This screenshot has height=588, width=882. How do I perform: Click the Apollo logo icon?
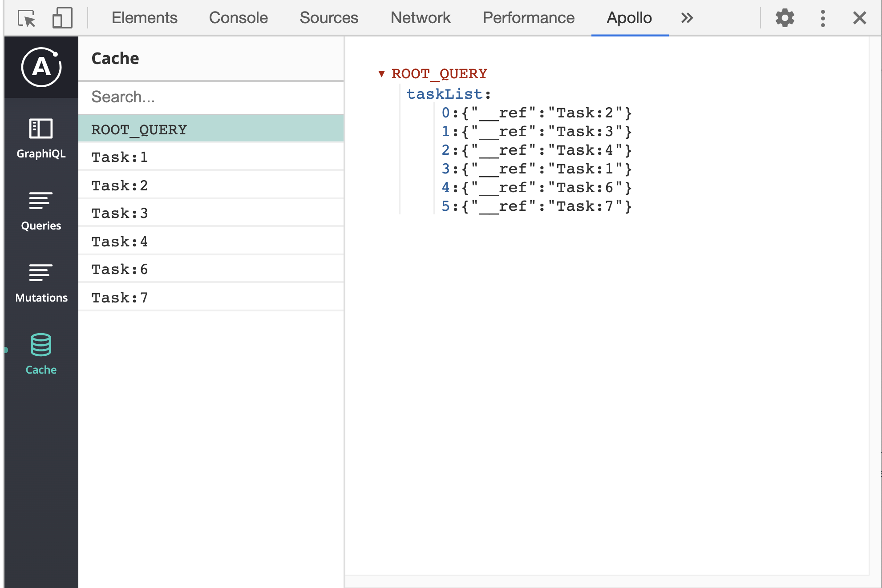41,67
